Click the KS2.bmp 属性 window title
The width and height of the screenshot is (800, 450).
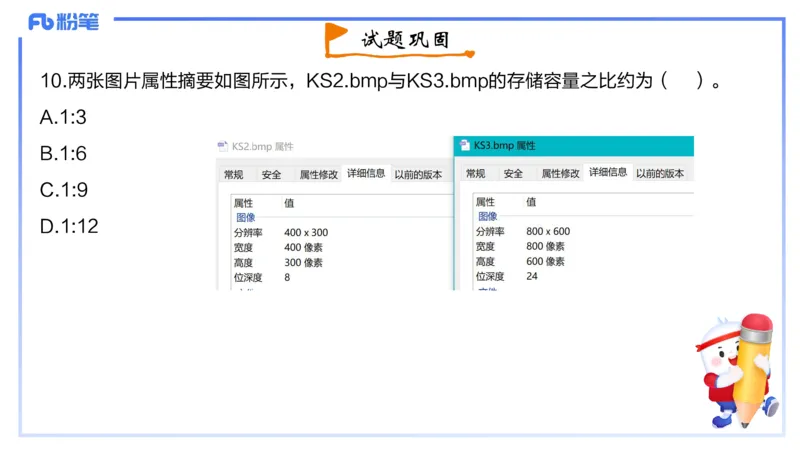coord(263,146)
